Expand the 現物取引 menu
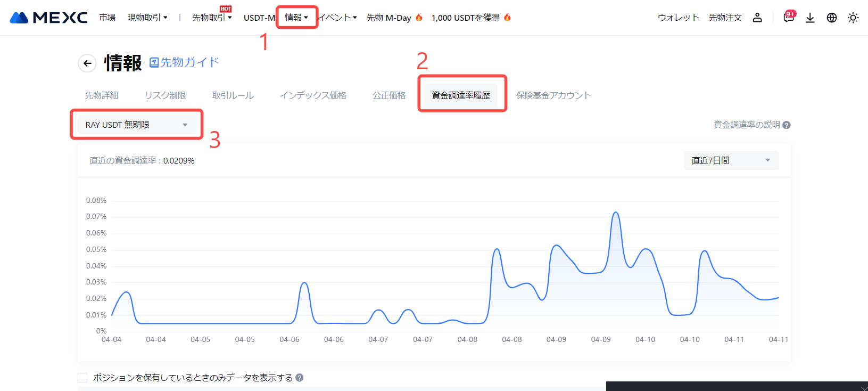The image size is (868, 391). click(147, 18)
